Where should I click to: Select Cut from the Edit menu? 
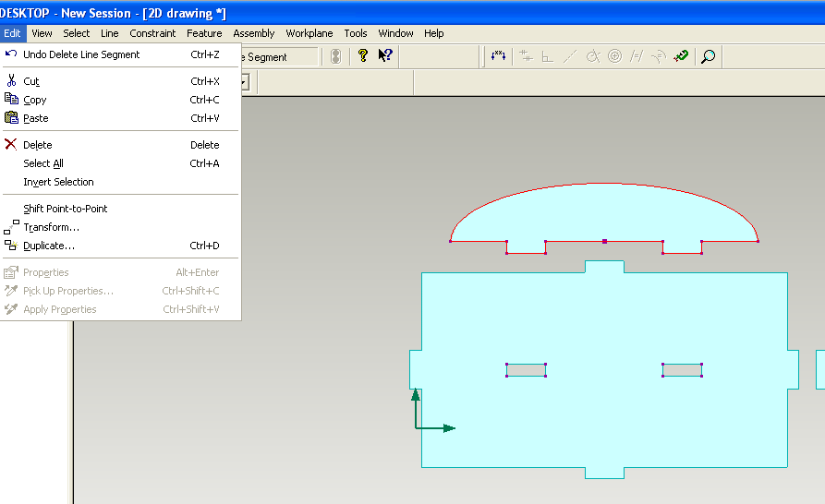coord(120,81)
